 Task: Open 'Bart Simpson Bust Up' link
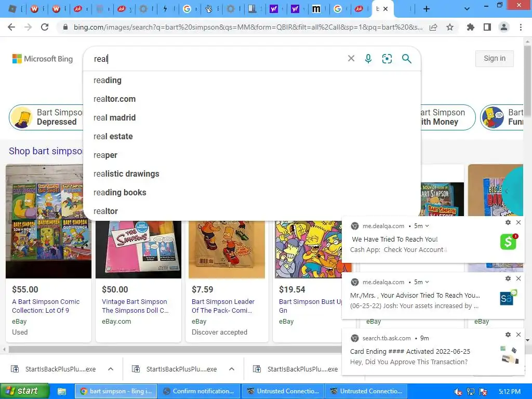[x=310, y=305]
